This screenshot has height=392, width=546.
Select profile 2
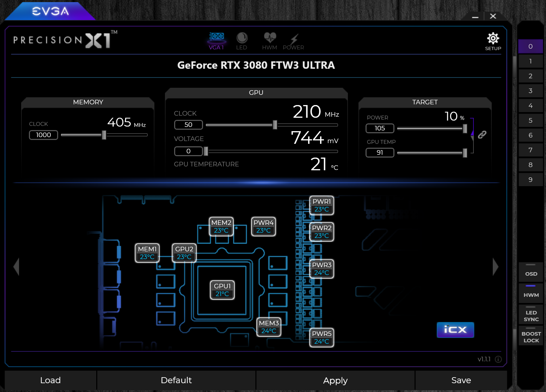coord(530,76)
